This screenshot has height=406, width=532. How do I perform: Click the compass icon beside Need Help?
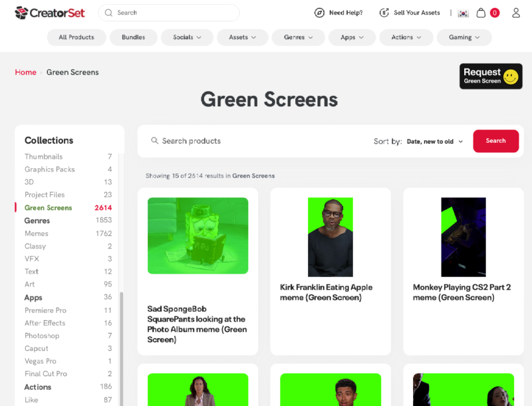point(319,13)
